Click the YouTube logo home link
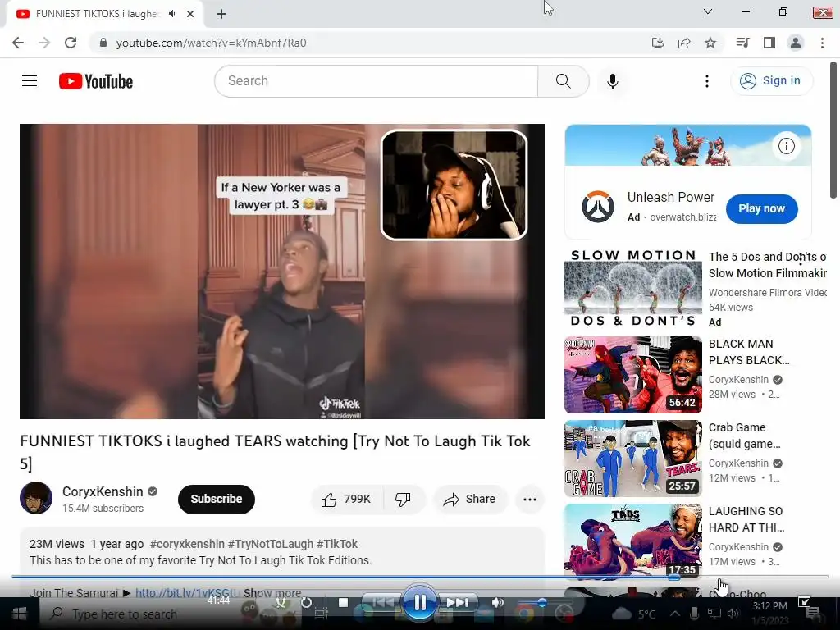840x630 pixels. (96, 81)
